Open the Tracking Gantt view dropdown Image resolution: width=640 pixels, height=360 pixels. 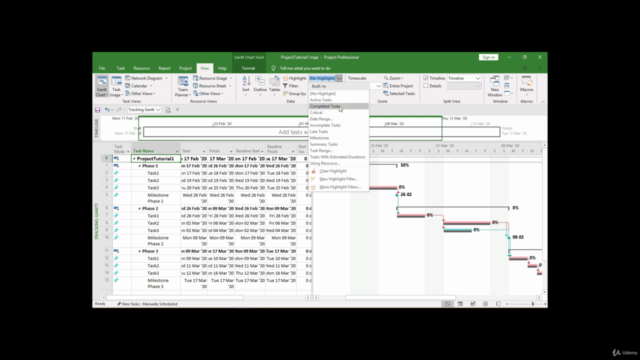coord(158,110)
